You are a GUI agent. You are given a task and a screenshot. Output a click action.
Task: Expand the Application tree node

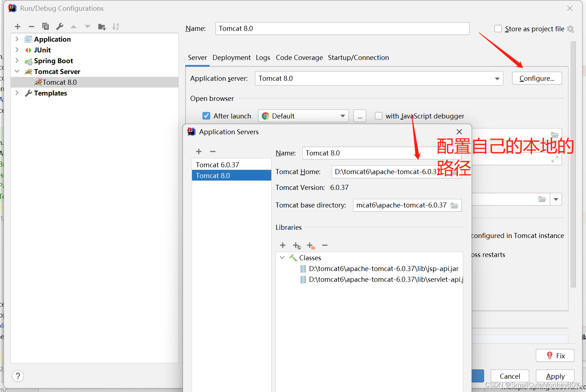coord(17,39)
